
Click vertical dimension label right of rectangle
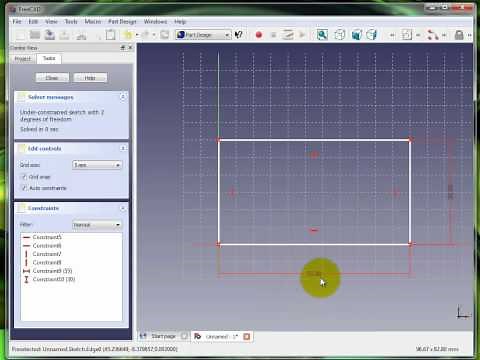(450, 192)
